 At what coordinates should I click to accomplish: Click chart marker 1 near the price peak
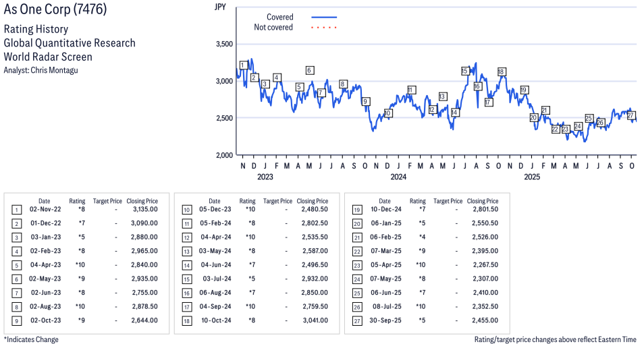point(242,65)
